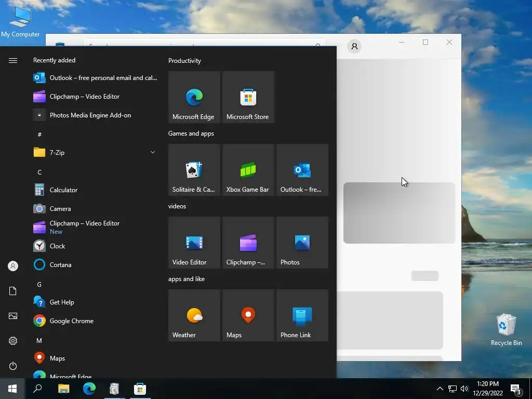Launch Camera from the app list
This screenshot has width=532, height=399.
click(x=95, y=209)
